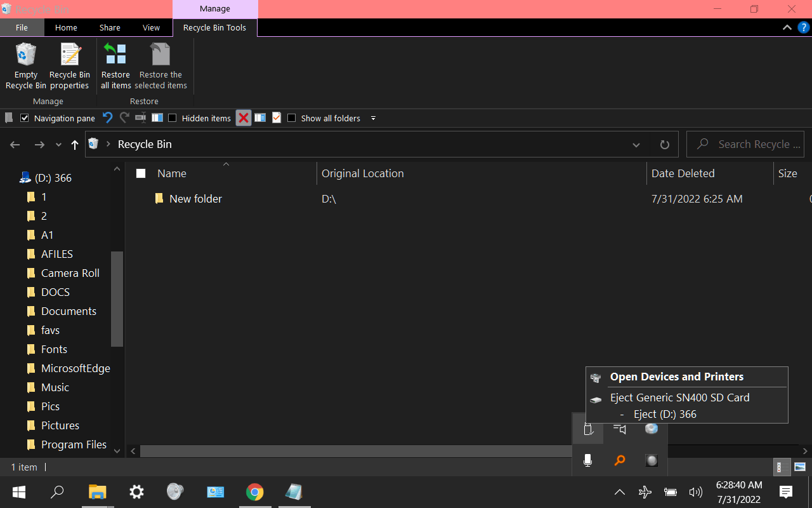Select the Recycle Bin Tools tab

pos(214,27)
